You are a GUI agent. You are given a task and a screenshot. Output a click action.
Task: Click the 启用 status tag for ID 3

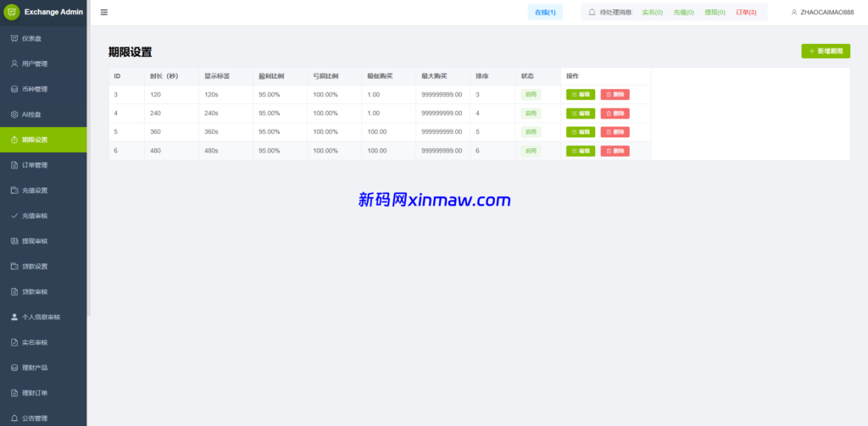click(x=531, y=95)
